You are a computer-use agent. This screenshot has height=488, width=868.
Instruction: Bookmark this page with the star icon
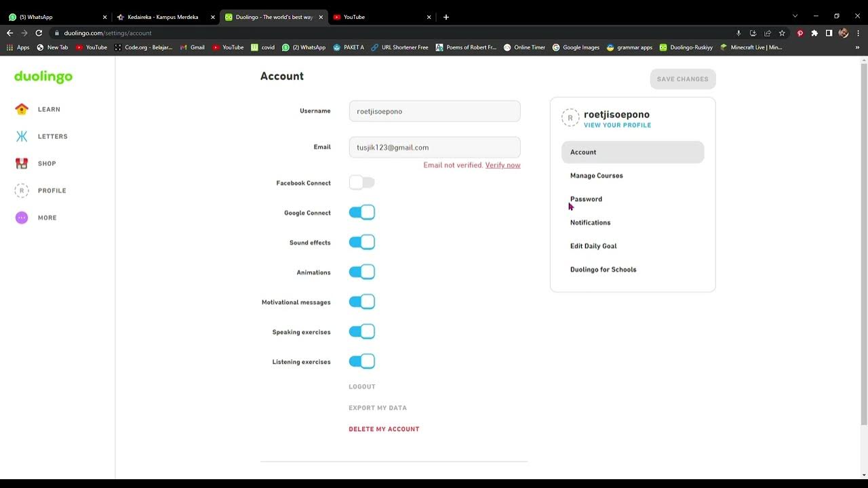tap(782, 33)
